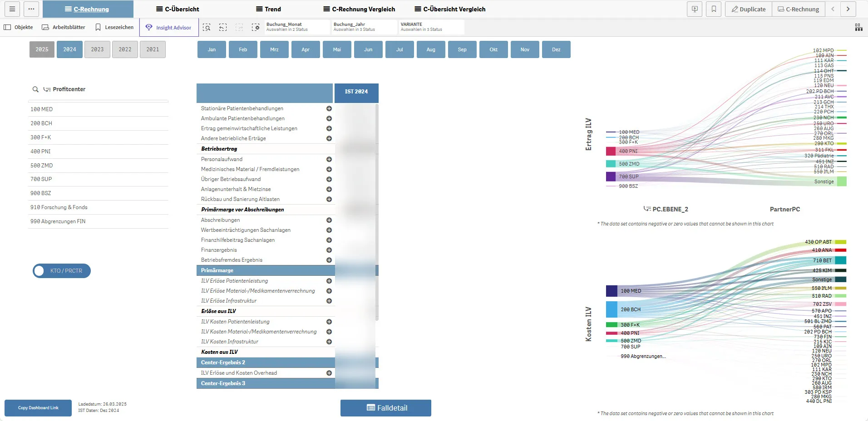Step back in selections

tap(223, 28)
